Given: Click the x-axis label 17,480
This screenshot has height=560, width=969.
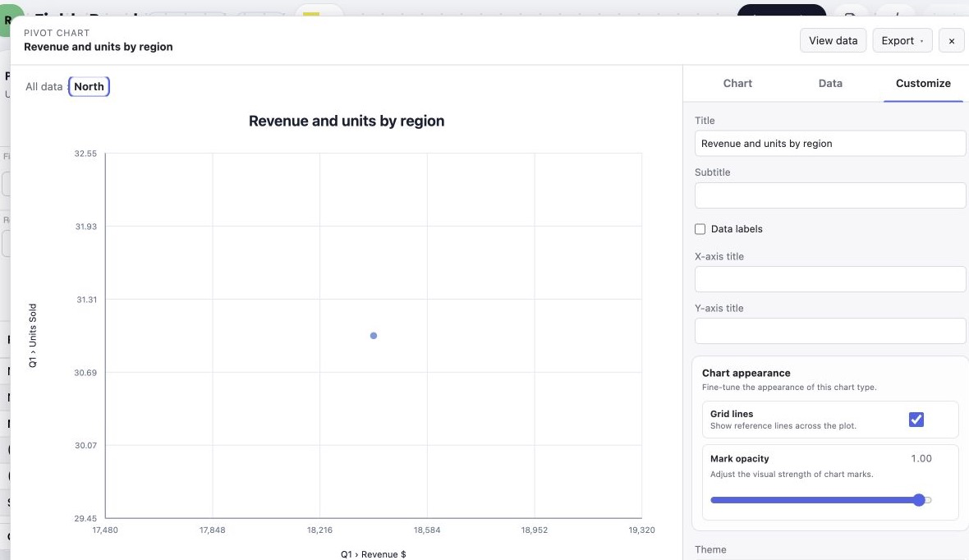Looking at the screenshot, I should (105, 530).
